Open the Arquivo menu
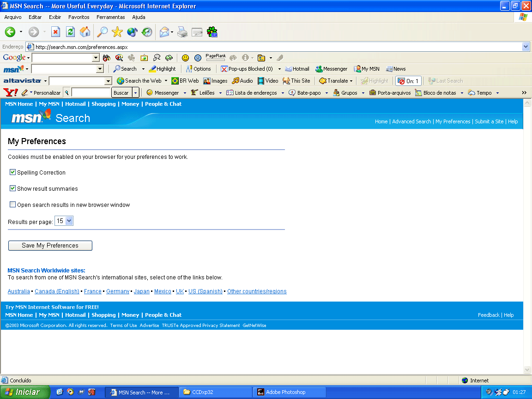The image size is (532, 399). 13,17
